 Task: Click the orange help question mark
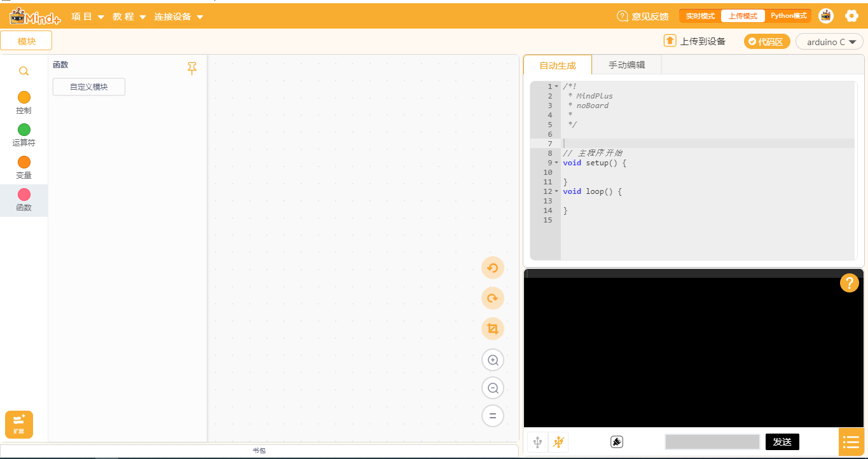tap(850, 283)
